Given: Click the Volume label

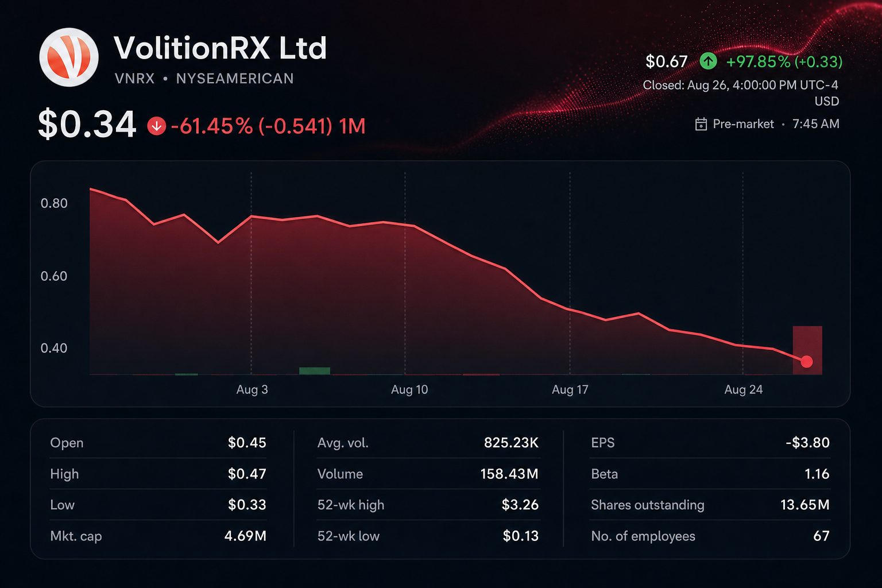Looking at the screenshot, I should [x=340, y=474].
